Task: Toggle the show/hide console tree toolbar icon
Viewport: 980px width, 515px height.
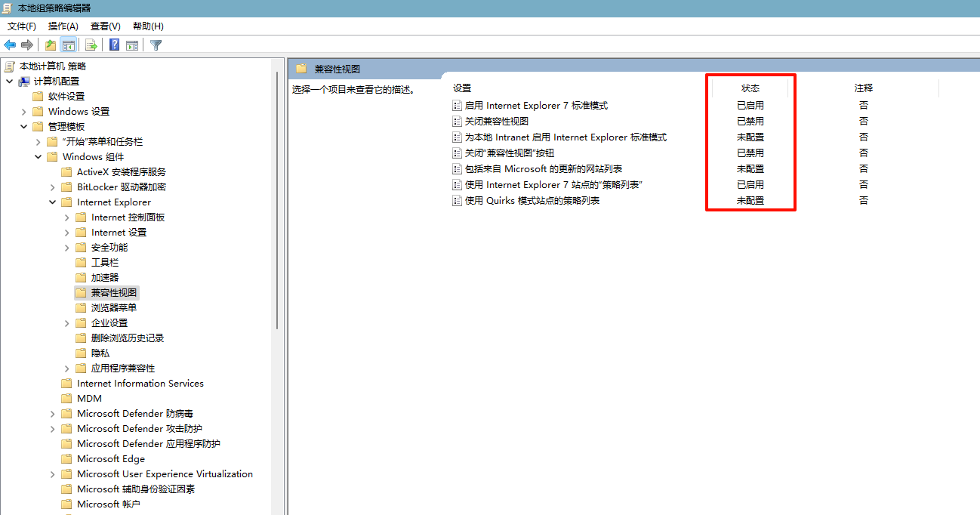Action: tap(69, 45)
